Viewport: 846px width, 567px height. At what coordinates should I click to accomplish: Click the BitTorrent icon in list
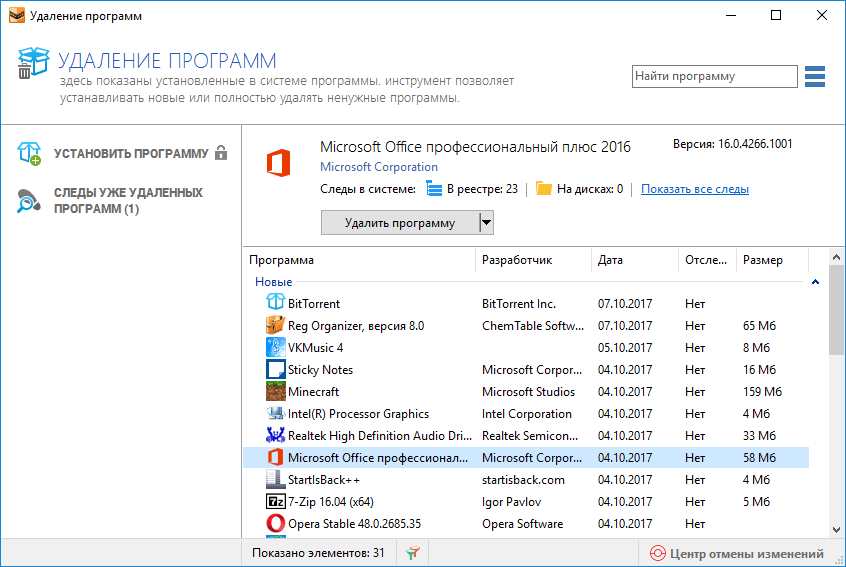tap(275, 303)
